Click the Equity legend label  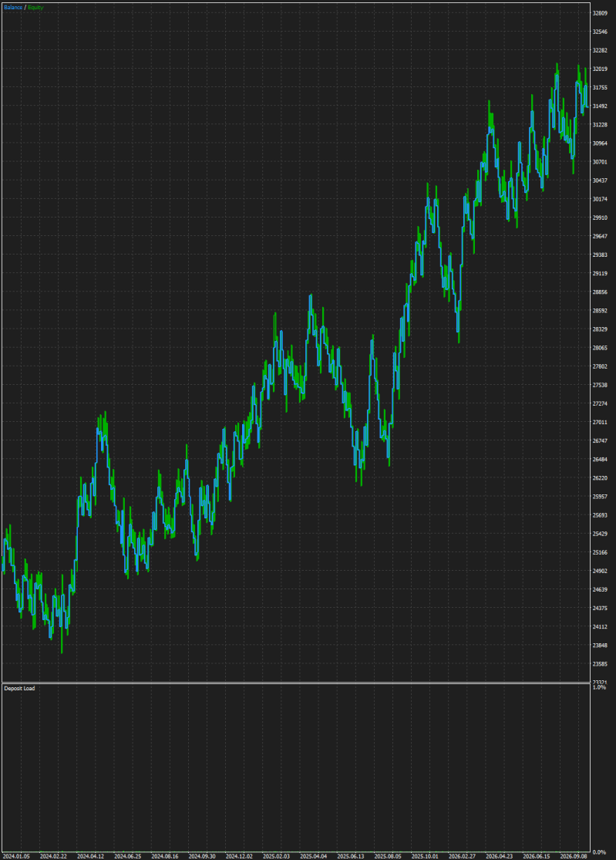[x=35, y=8]
